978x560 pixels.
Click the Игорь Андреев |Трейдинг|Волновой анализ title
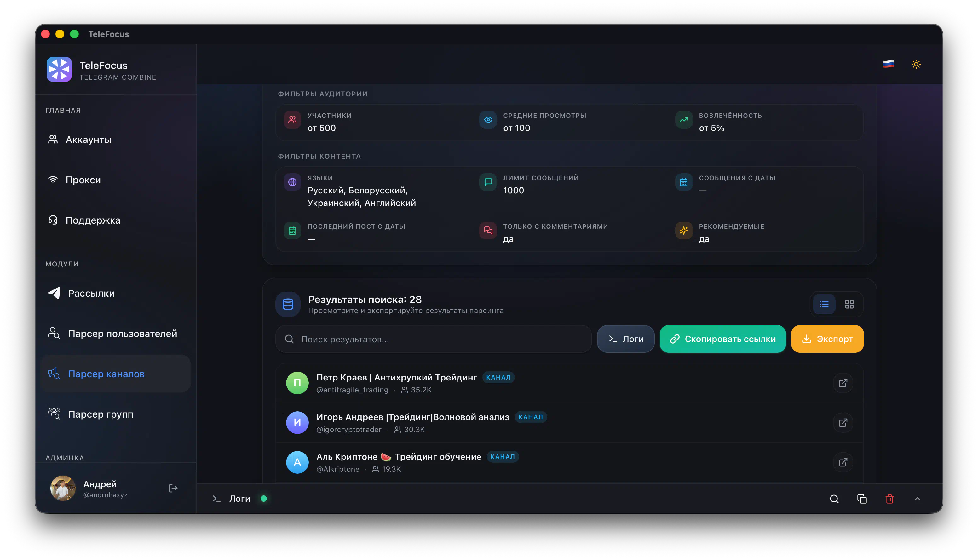[413, 417]
